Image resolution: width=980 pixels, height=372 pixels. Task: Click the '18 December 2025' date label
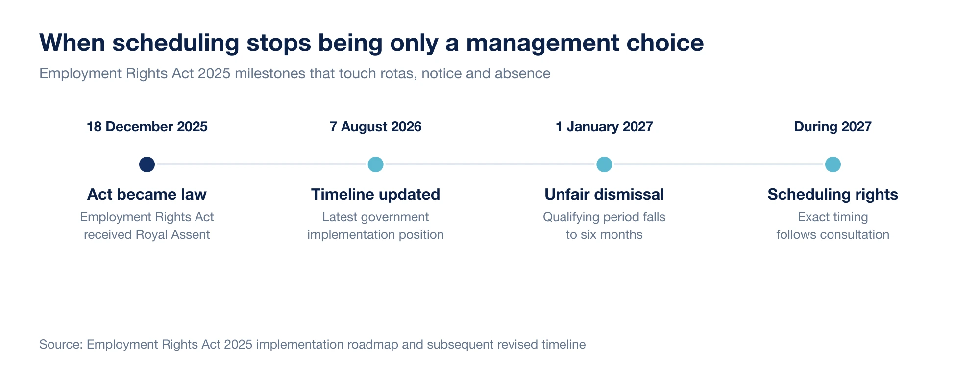point(147,127)
